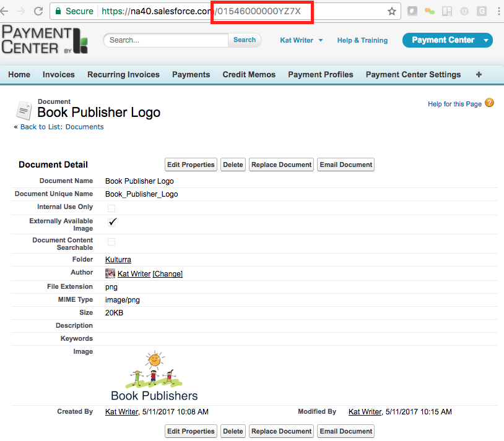The width and height of the screenshot is (504, 441).
Task: Click the document page icon
Action: 24,111
